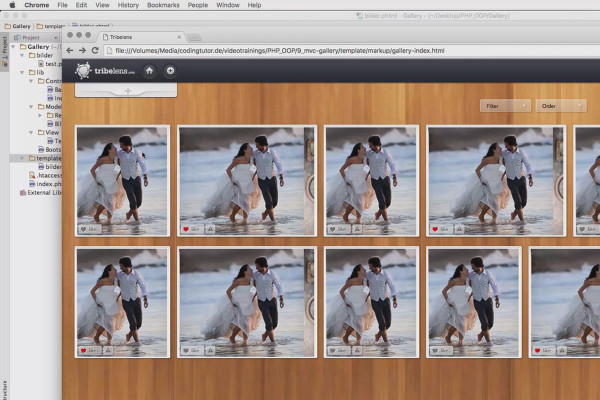
Task: Open the Apple menu icon
Action: tap(12, 5)
